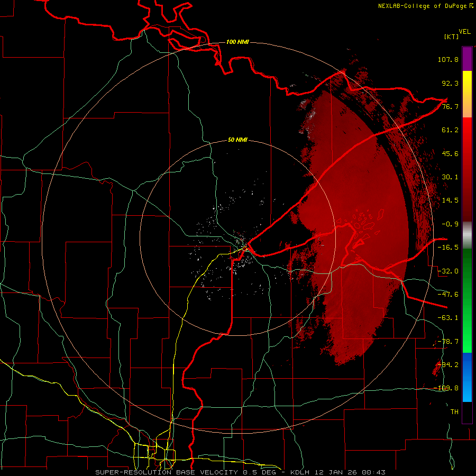Click the blue color bar segment
The image size is (476, 476).
point(467,377)
